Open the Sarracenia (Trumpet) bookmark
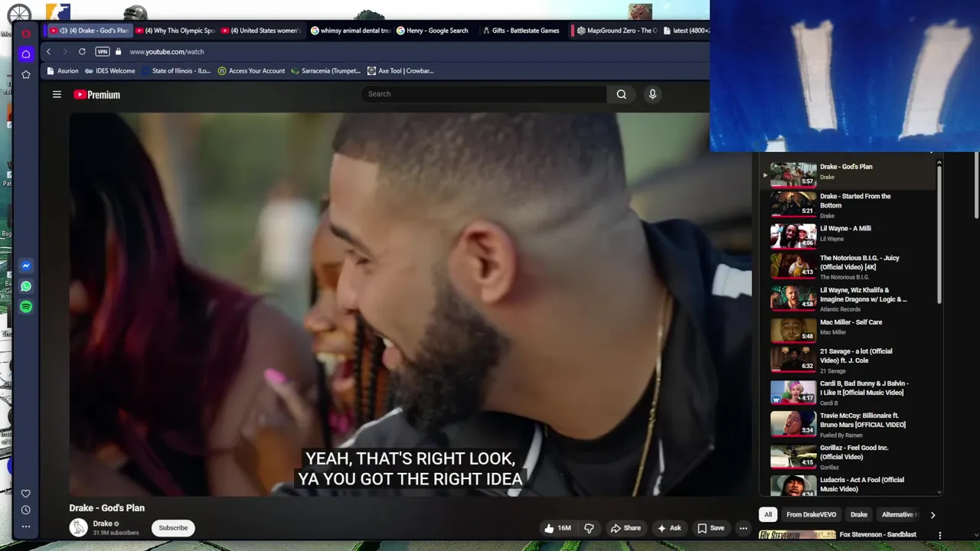The image size is (980, 551). point(325,70)
